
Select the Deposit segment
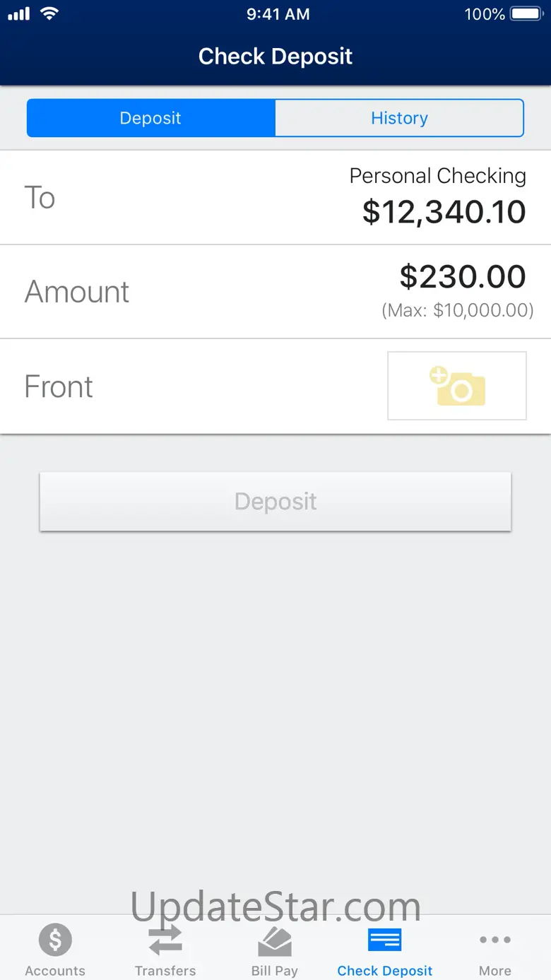[x=150, y=118]
